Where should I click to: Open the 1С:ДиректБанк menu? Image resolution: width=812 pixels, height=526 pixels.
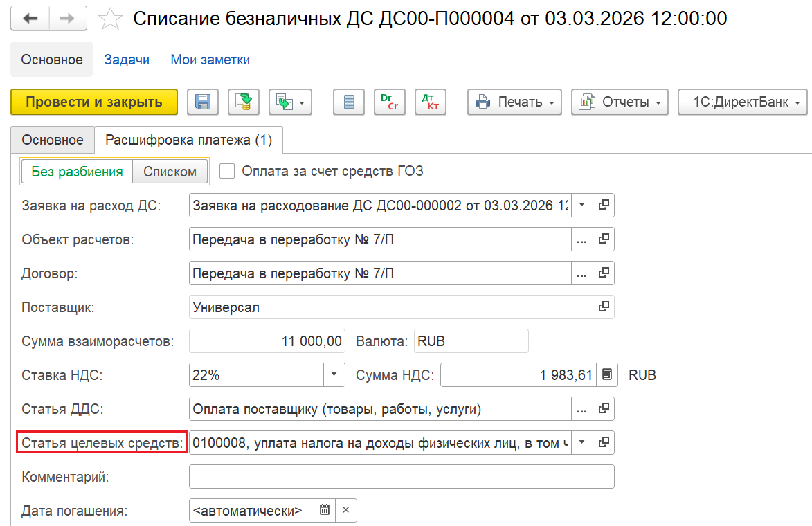tap(742, 102)
